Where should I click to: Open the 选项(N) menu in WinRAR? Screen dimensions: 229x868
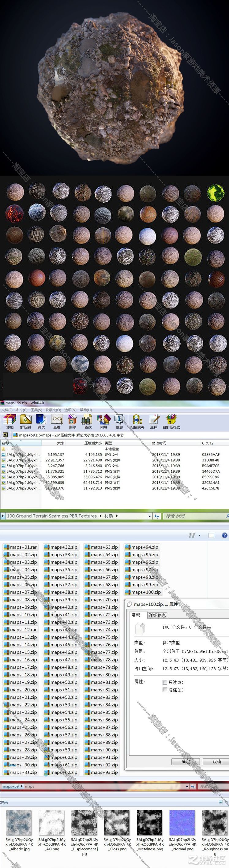(x=70, y=410)
